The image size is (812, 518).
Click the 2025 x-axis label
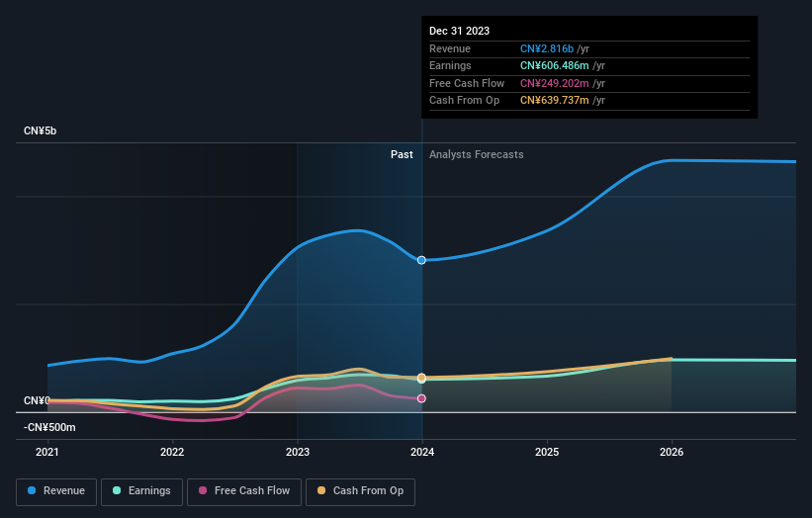point(547,453)
